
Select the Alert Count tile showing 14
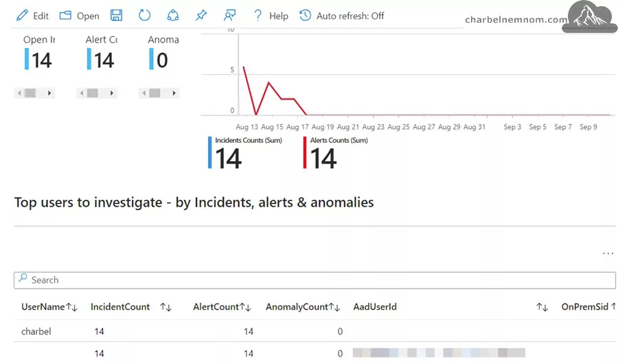(101, 53)
